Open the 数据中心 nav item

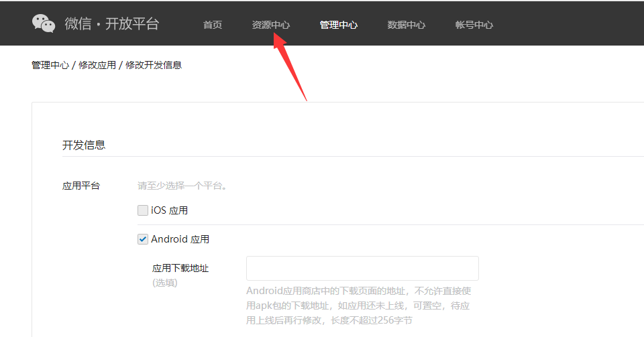[x=407, y=25]
